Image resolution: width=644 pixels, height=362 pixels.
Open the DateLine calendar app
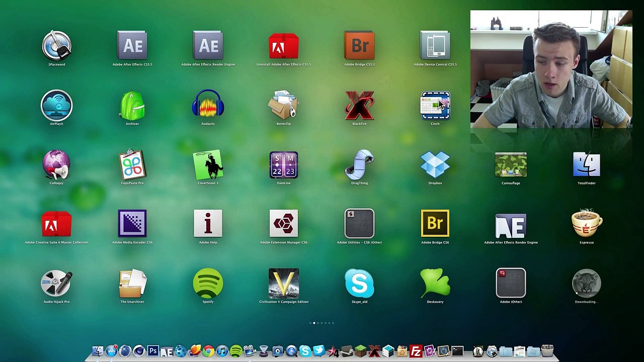[284, 165]
